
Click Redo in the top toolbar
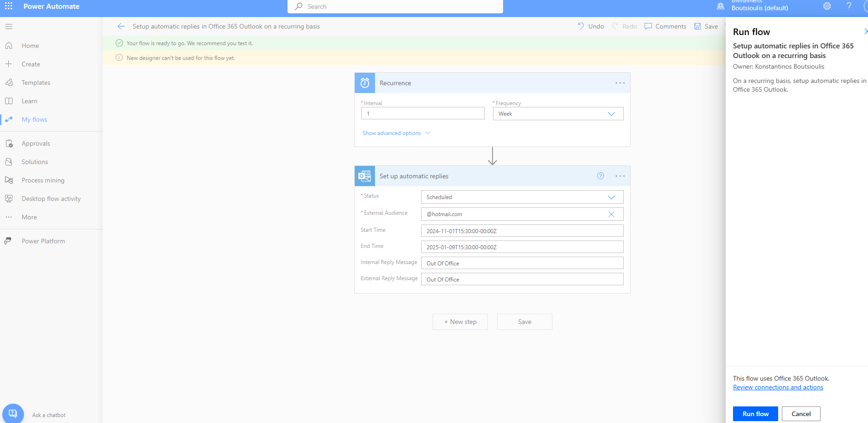[624, 26]
